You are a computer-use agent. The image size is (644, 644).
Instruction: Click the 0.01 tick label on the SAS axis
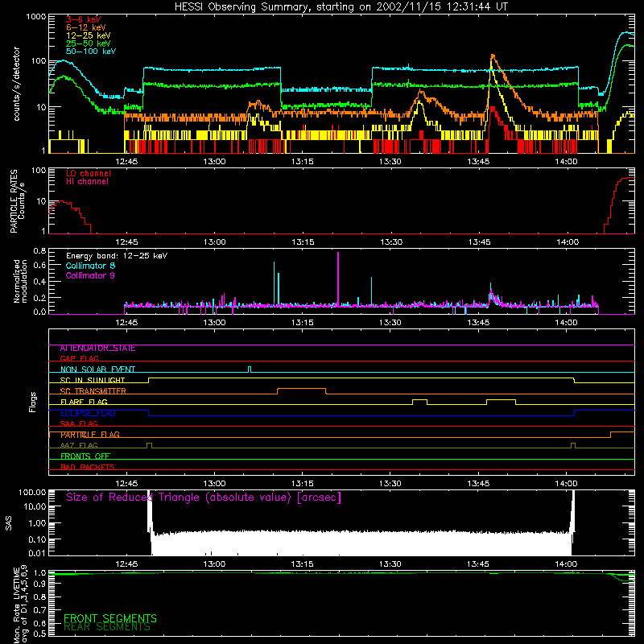point(37,553)
